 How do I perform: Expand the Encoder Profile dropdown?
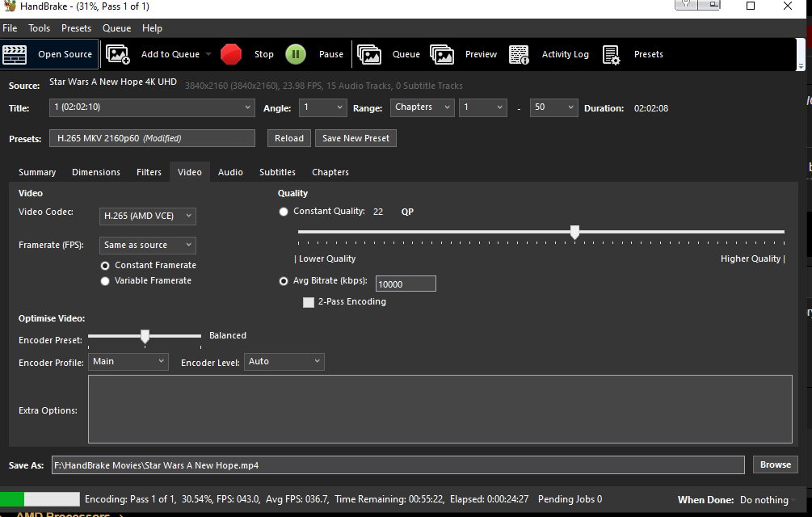[128, 362]
